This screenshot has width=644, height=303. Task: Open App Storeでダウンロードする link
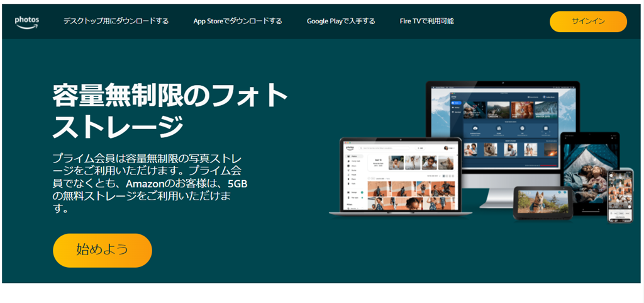tap(238, 21)
